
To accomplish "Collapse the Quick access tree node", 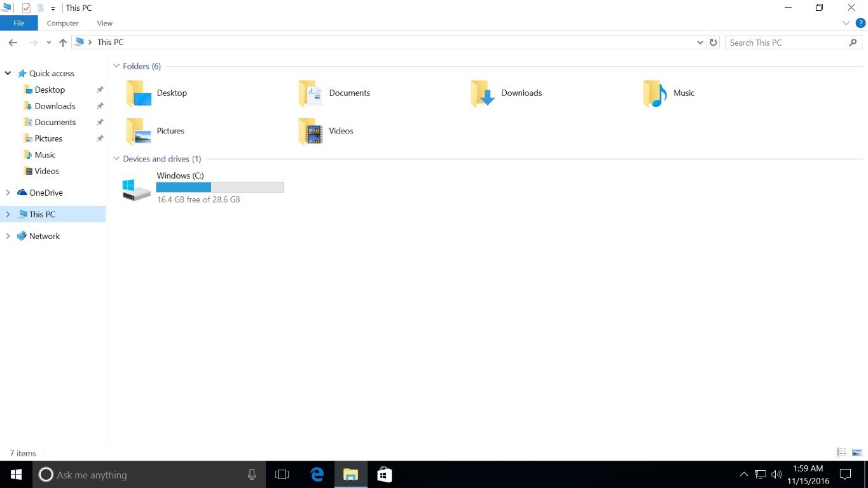I will (x=8, y=74).
